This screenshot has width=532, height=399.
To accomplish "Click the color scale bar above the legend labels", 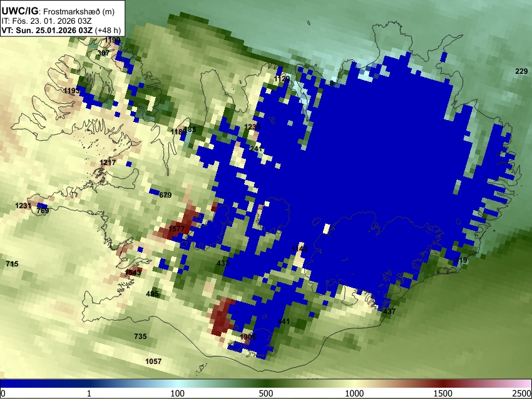I will coord(266,384).
